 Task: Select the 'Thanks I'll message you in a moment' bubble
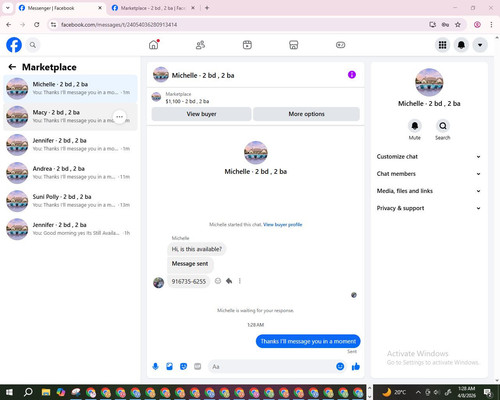point(308,341)
